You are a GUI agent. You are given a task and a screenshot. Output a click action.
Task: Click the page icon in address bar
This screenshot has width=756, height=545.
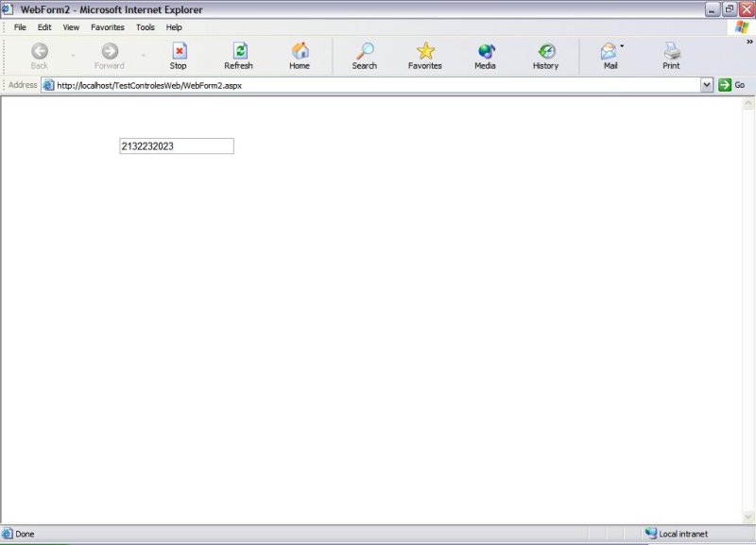(48, 85)
